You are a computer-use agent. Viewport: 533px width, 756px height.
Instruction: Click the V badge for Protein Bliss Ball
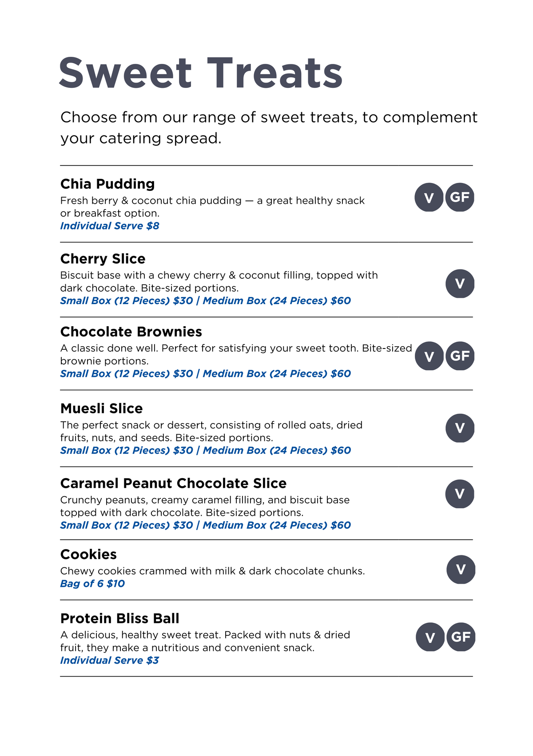430,637
